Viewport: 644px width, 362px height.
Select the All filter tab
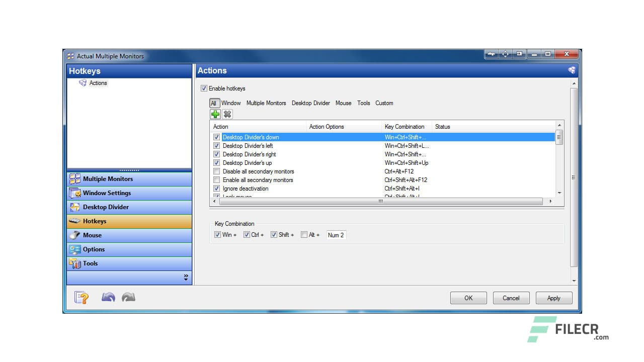point(214,103)
